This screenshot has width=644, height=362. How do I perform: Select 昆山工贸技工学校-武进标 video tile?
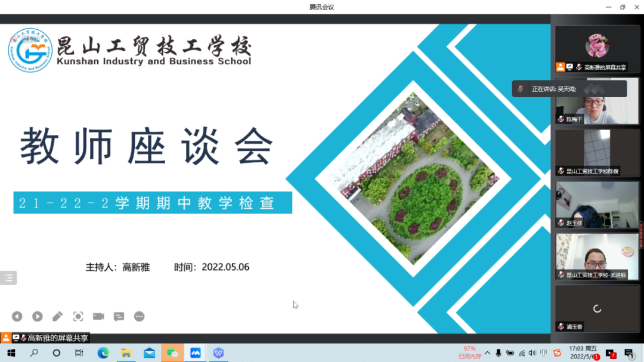pyautogui.click(x=597, y=257)
